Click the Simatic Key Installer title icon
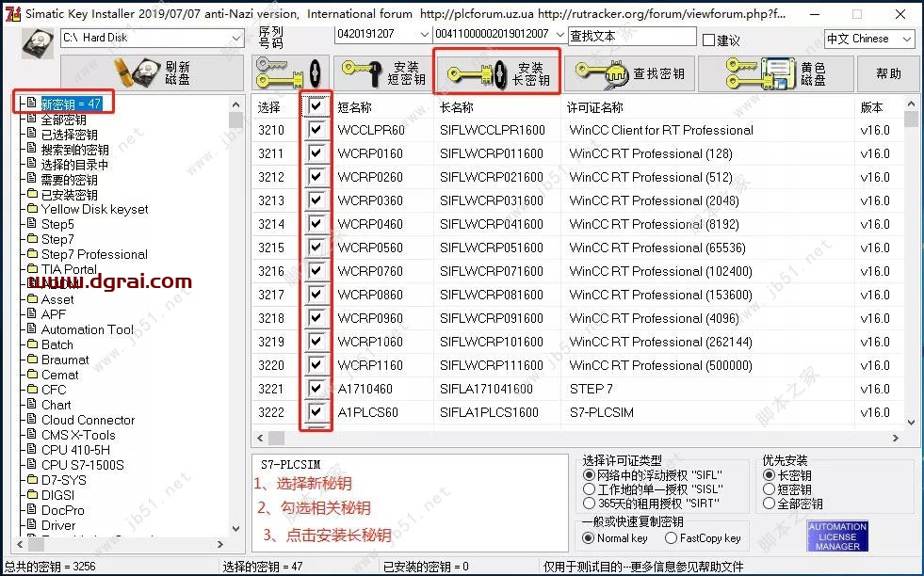This screenshot has width=924, height=576. 13,13
